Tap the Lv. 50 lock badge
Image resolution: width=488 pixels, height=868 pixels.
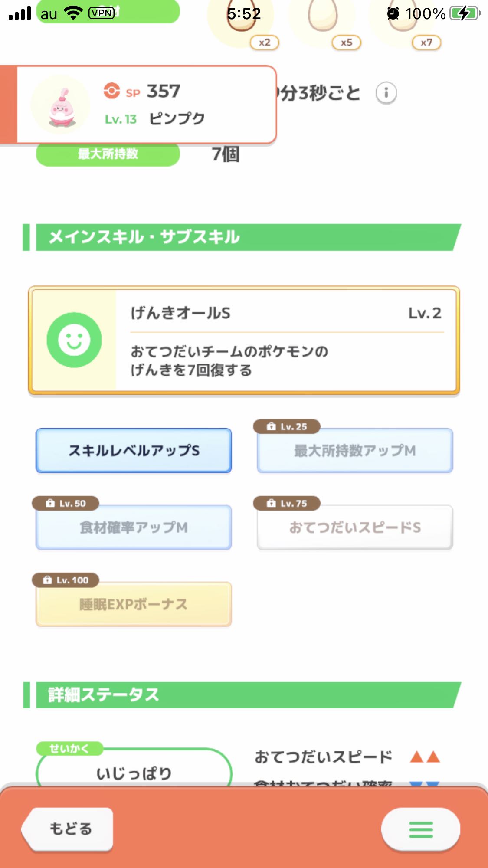[66, 503]
